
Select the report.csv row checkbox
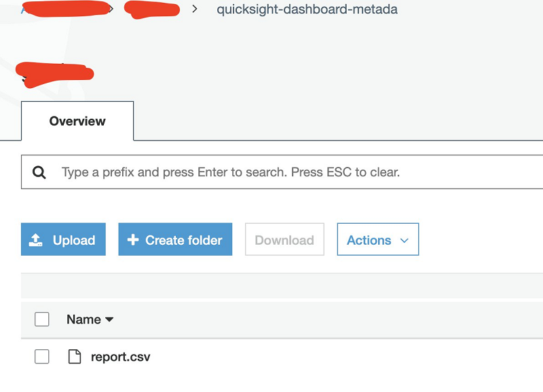pyautogui.click(x=42, y=356)
